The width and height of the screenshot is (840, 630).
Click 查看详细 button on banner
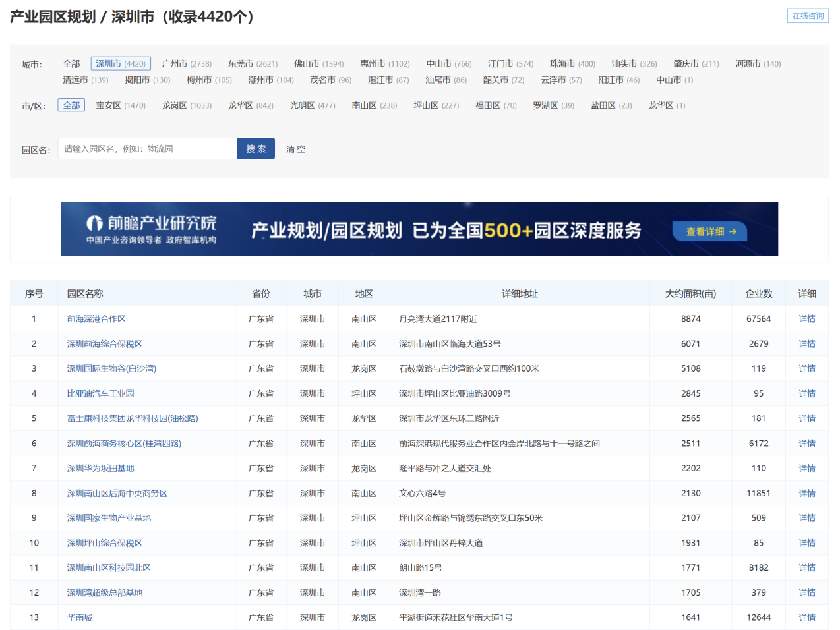coord(709,231)
